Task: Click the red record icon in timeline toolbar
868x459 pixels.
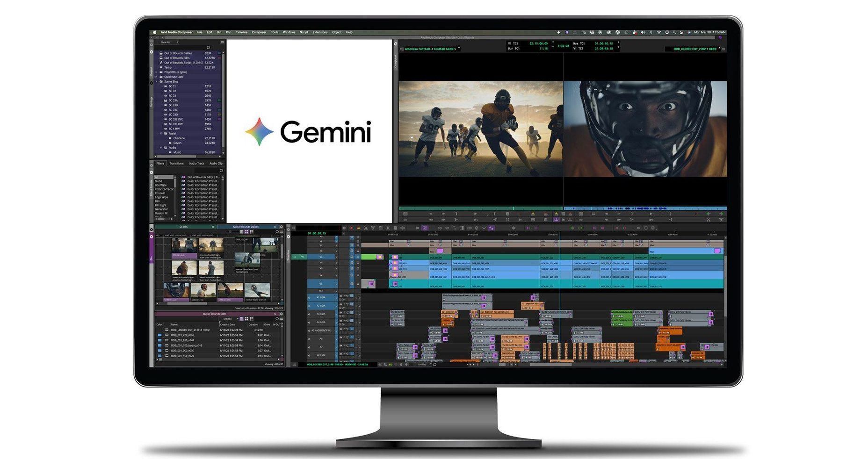Action: (x=351, y=228)
